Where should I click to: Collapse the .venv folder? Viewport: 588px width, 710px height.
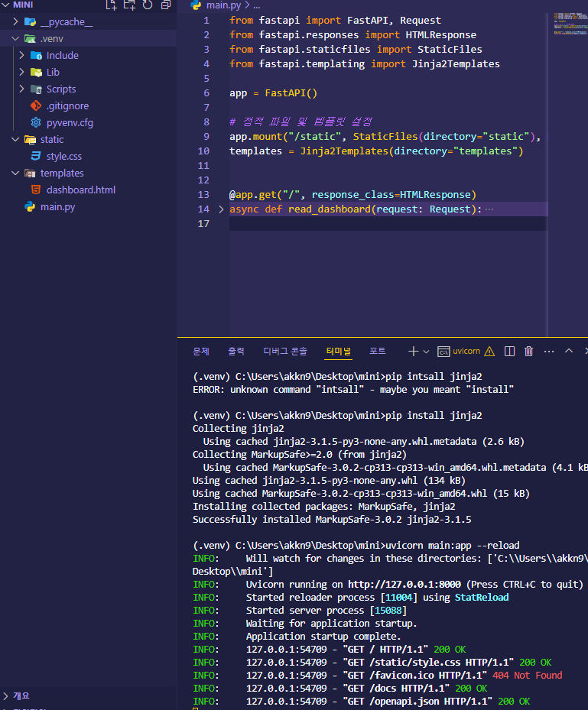click(15, 38)
